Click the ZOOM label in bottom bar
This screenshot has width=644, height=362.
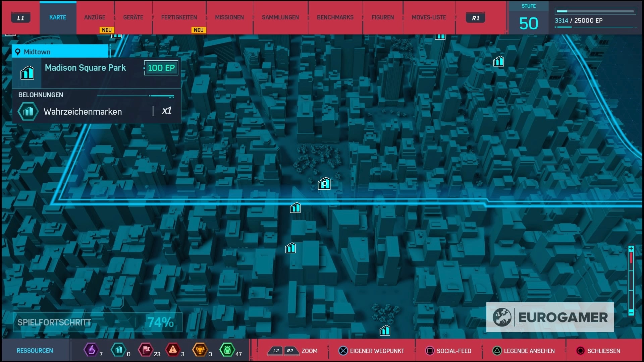(309, 351)
